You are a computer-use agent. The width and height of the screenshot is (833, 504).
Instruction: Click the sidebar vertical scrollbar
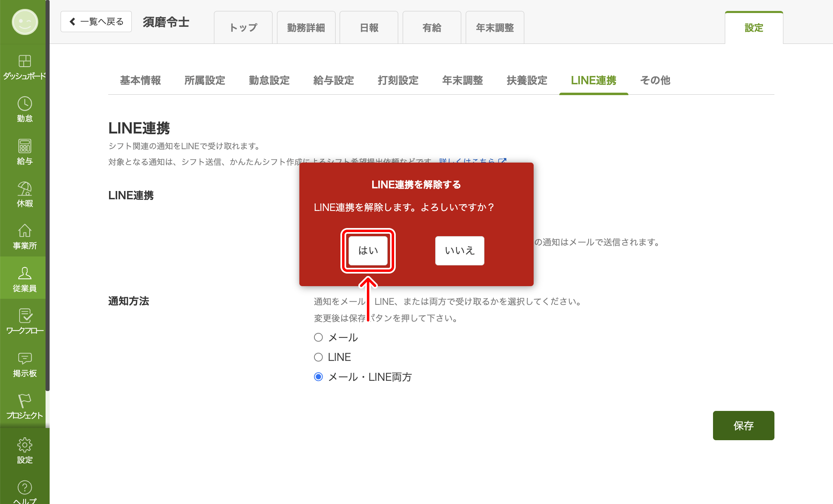click(x=48, y=195)
